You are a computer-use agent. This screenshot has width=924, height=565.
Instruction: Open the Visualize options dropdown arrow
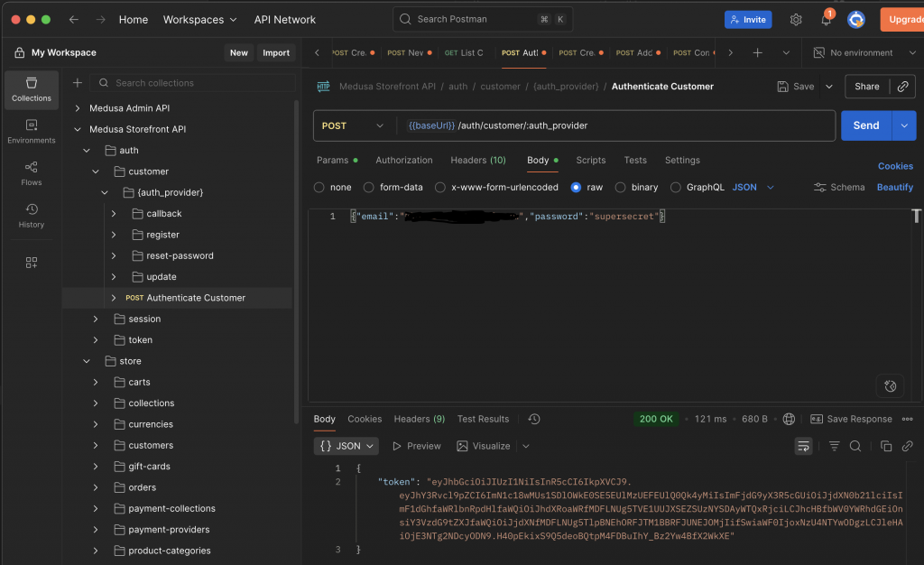[x=526, y=446]
